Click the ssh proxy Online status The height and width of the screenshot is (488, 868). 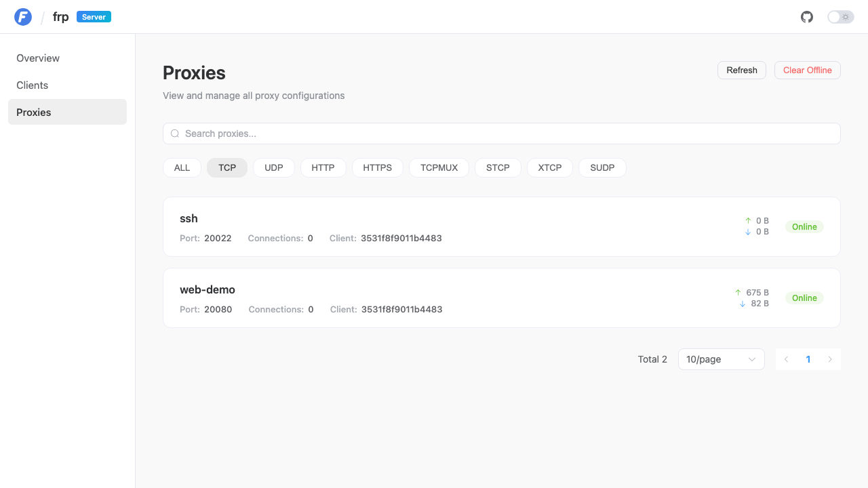click(x=804, y=227)
